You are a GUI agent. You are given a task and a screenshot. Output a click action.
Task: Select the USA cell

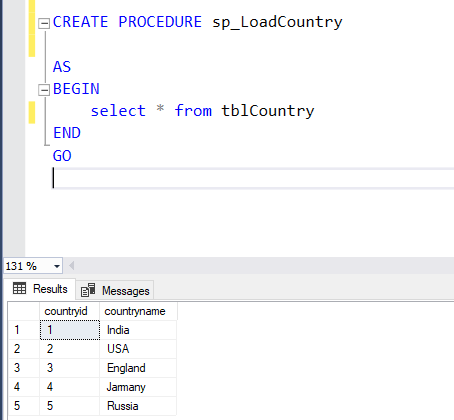click(138, 349)
